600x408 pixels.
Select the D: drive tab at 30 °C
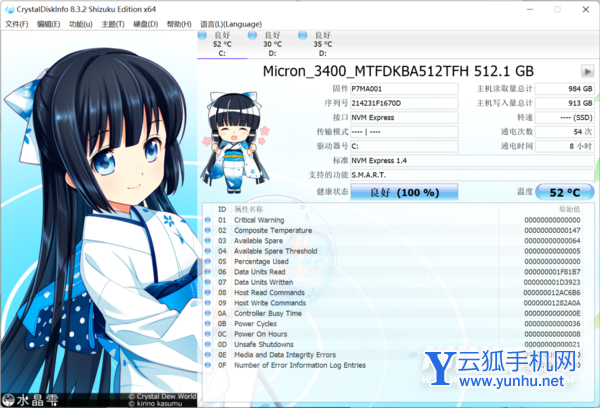point(272,44)
